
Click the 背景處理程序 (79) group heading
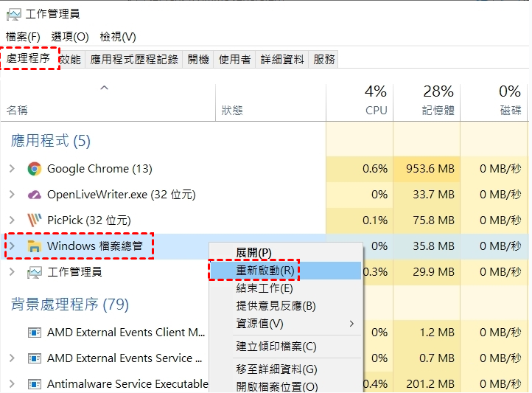tap(69, 304)
